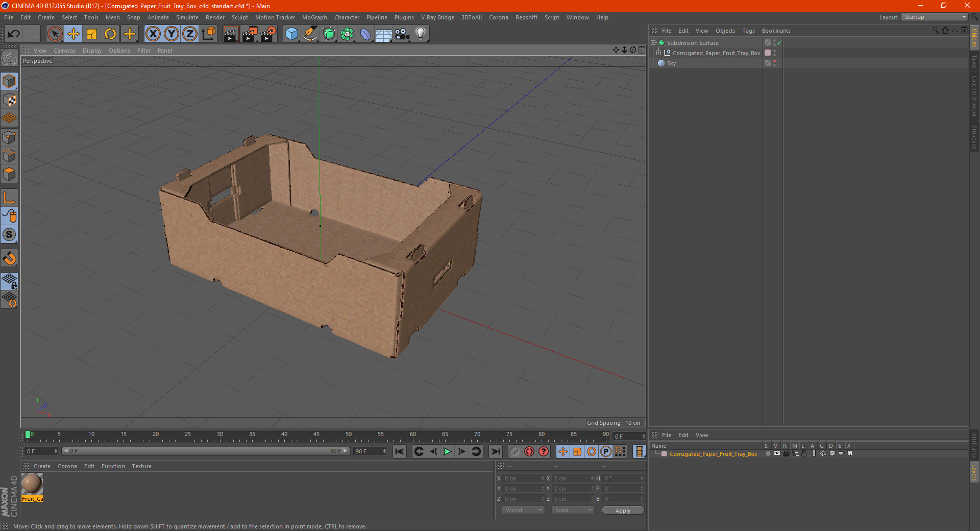Open the Simulate menu
This screenshot has width=980, height=531.
point(187,17)
